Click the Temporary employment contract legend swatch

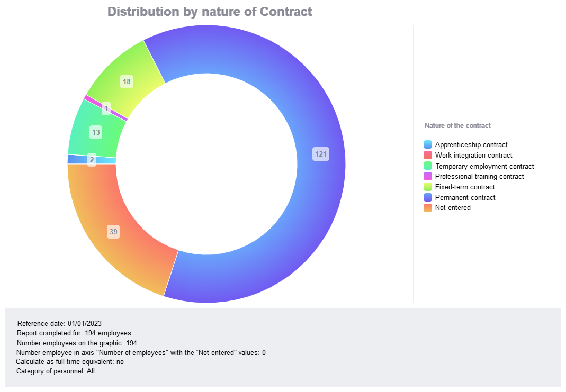tap(428, 166)
